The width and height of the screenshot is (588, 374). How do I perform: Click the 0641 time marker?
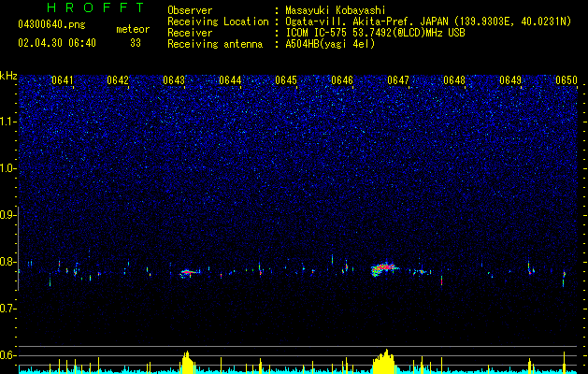[63, 80]
